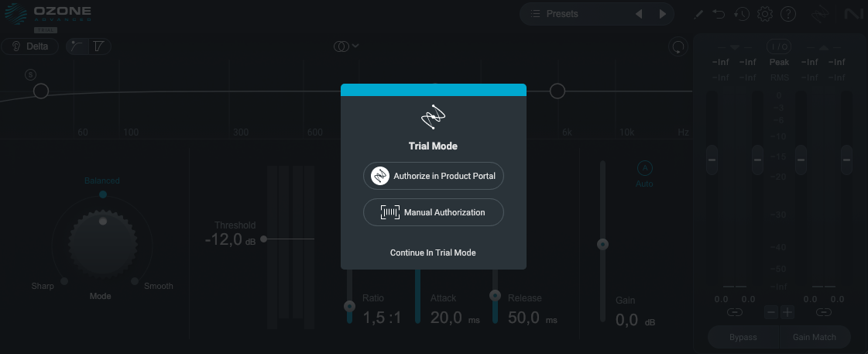
Task: Open the Presets browser
Action: click(562, 14)
